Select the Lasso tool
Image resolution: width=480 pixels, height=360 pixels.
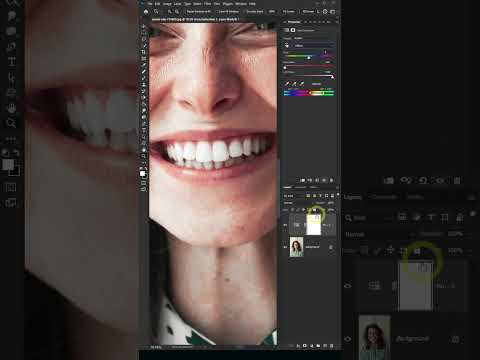pyautogui.click(x=144, y=39)
